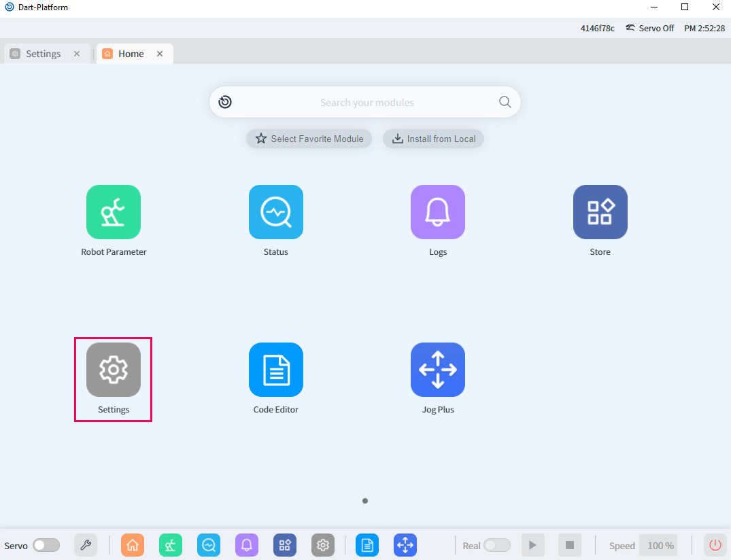Toggle the Real mode switch

pyautogui.click(x=497, y=545)
